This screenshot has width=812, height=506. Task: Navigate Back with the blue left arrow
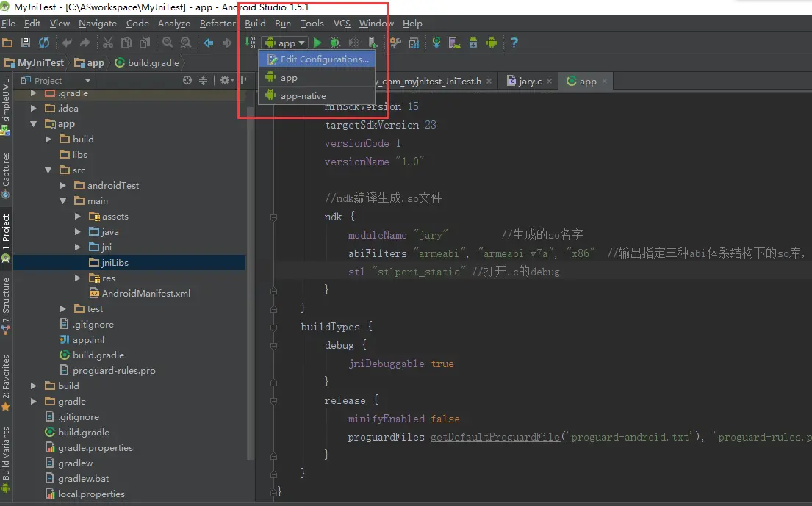coord(209,43)
